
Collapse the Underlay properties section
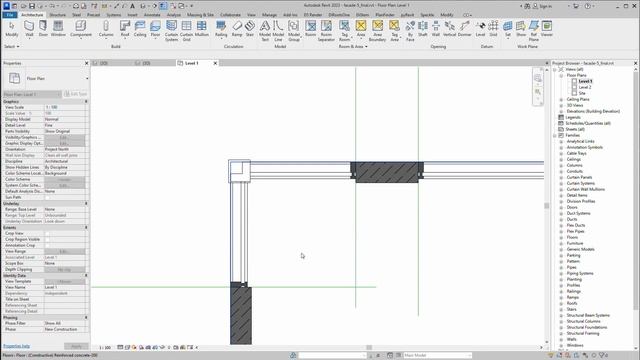(x=86, y=203)
